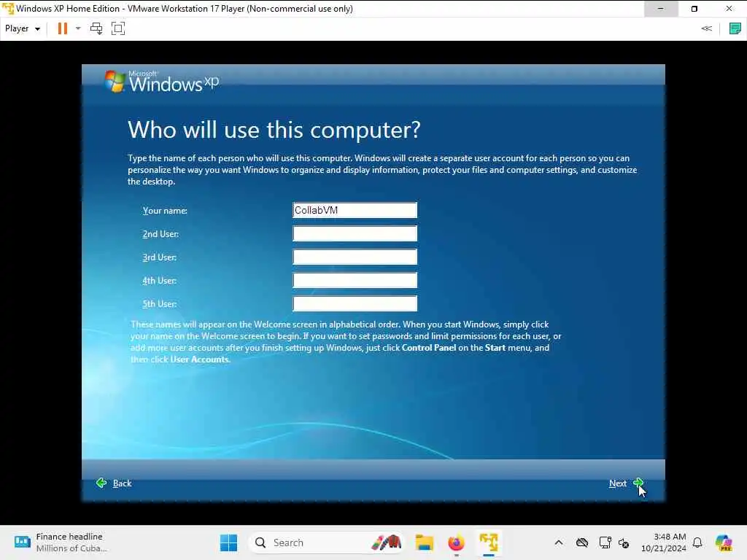The width and height of the screenshot is (747, 560).
Task: Open the notifications bell icon
Action: coord(697,542)
